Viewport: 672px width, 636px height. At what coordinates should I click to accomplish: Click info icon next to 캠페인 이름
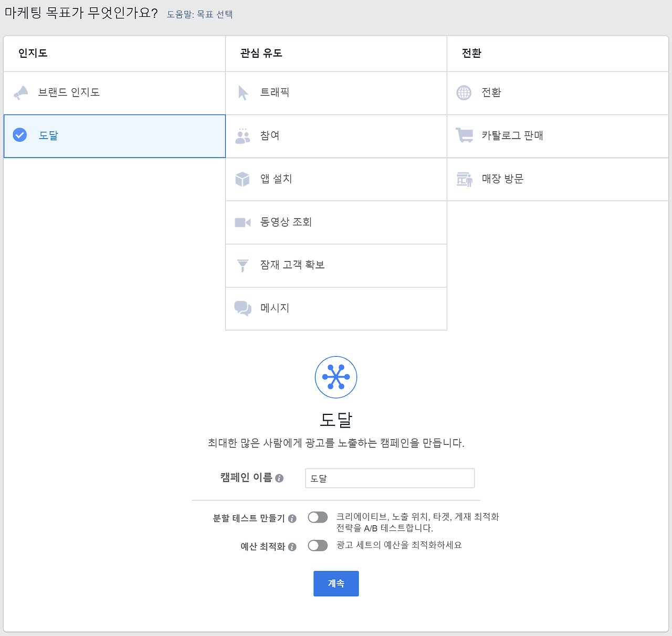(279, 478)
